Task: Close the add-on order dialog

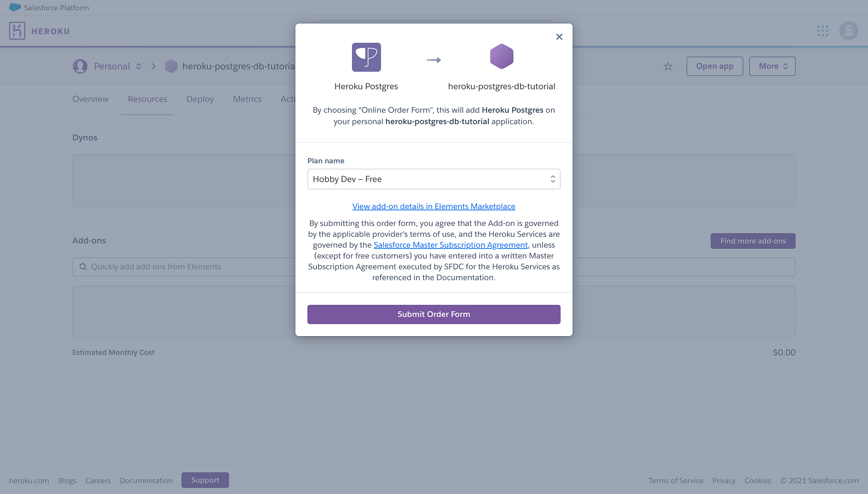Action: [559, 37]
